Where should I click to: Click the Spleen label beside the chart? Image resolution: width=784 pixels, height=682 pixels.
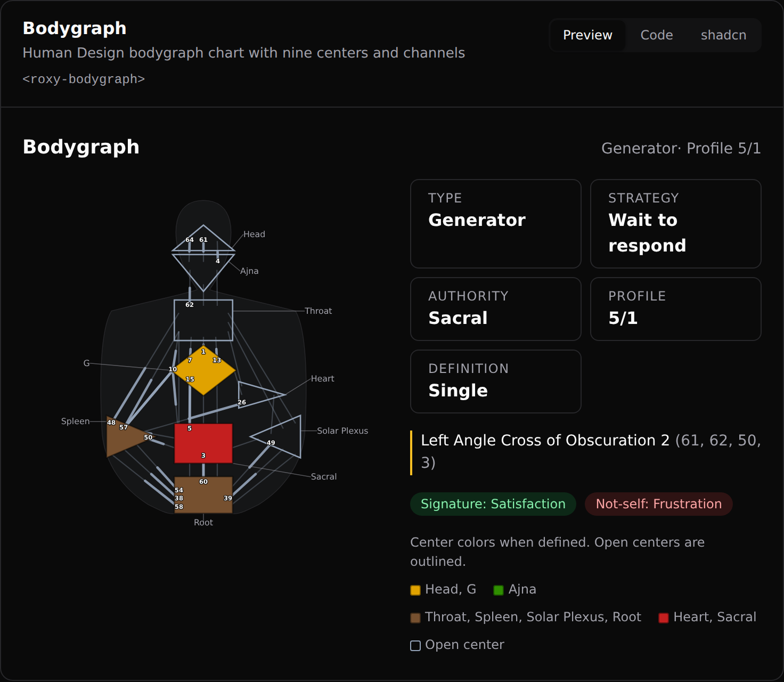[75, 421]
